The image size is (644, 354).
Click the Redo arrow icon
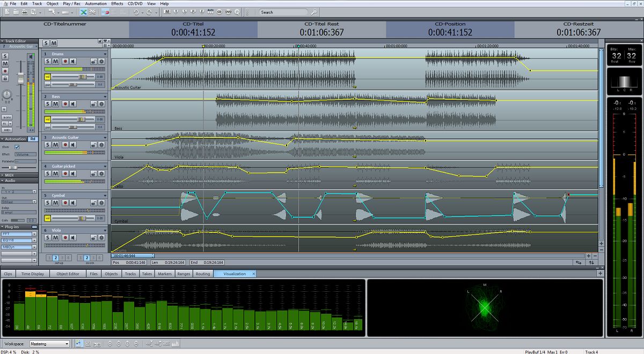[149, 12]
